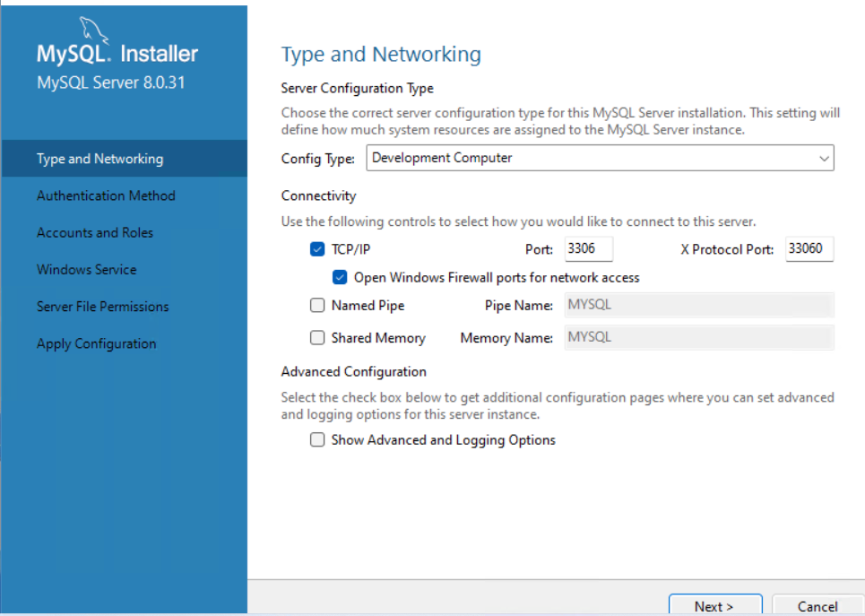Viewport: 865px width, 616px height.
Task: Click the Next button
Action: (714, 606)
